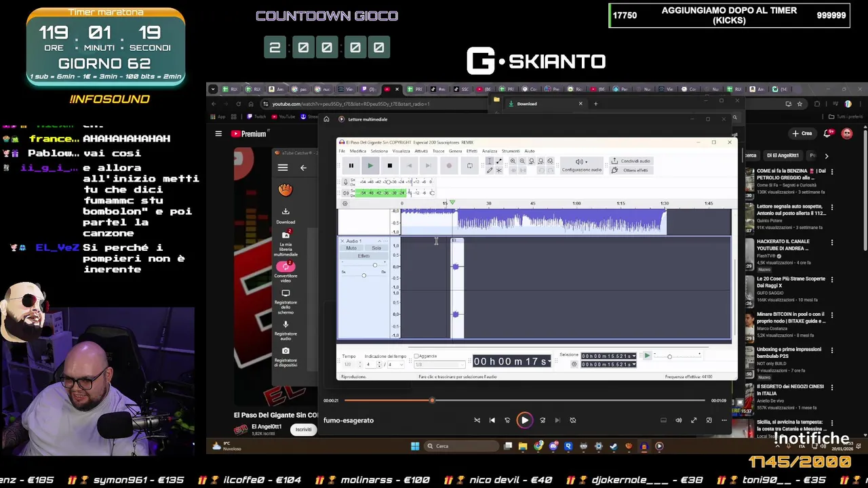Open the time display format dropdown
The height and width of the screenshot is (488, 868).
point(550,361)
